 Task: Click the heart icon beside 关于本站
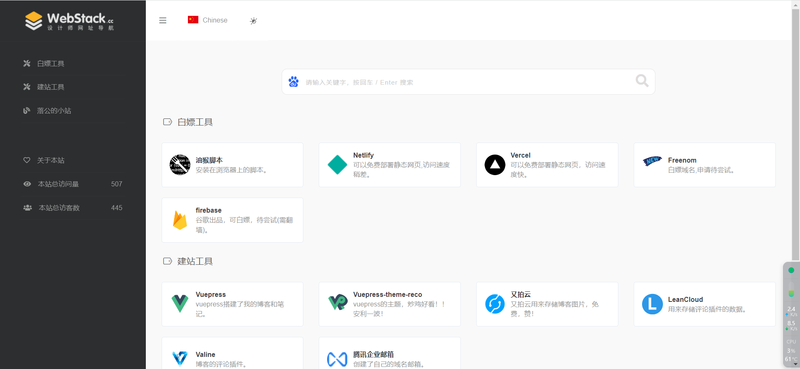point(27,160)
